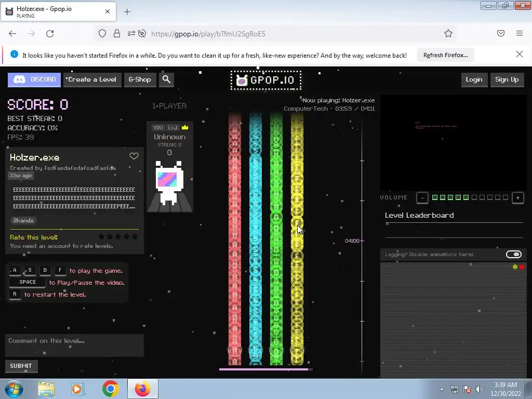Click the Sign Up button
This screenshot has width=532, height=399.
pyautogui.click(x=507, y=79)
